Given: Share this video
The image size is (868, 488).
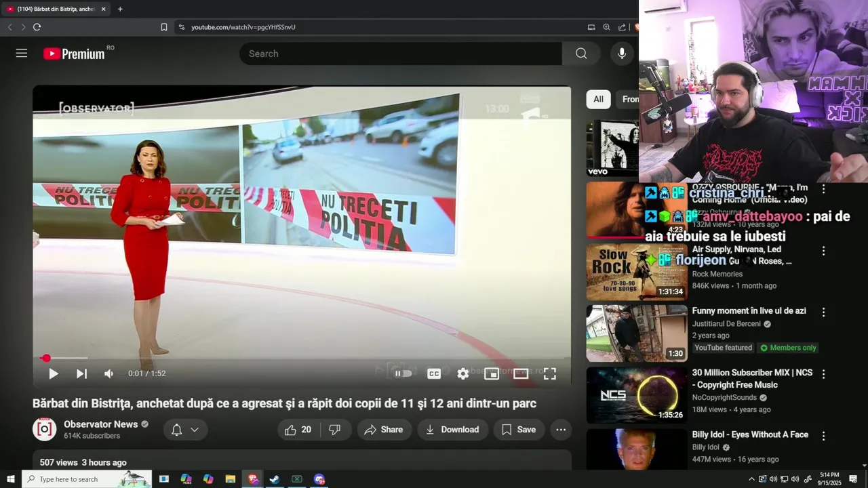Looking at the screenshot, I should point(384,430).
